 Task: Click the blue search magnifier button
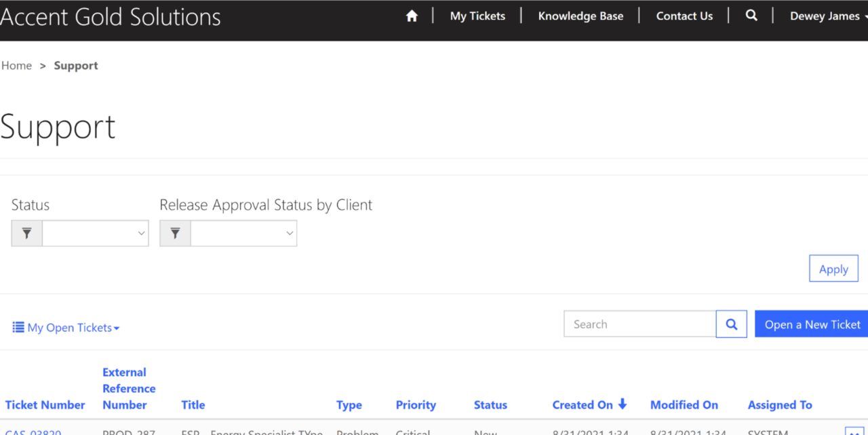(731, 324)
